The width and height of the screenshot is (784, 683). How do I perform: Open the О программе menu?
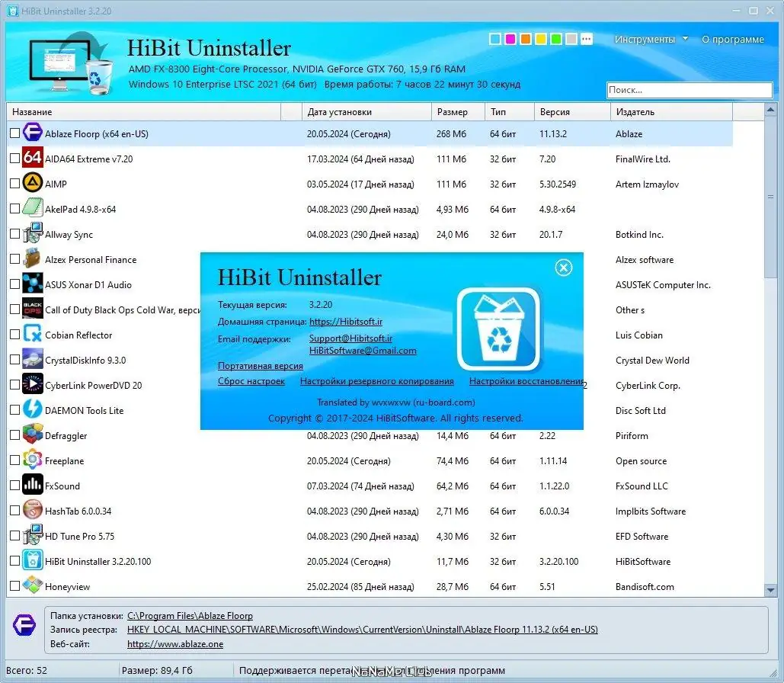(x=732, y=39)
